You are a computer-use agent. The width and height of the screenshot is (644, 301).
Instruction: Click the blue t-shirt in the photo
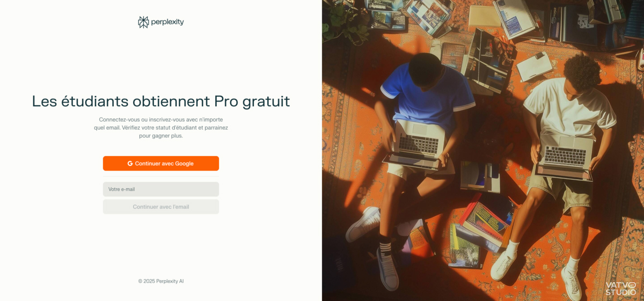tap(428, 96)
